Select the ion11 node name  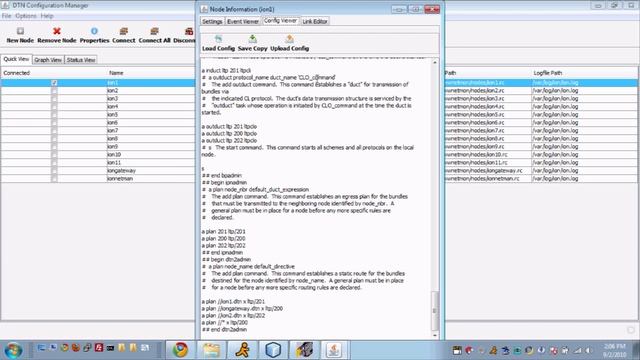click(x=114, y=162)
